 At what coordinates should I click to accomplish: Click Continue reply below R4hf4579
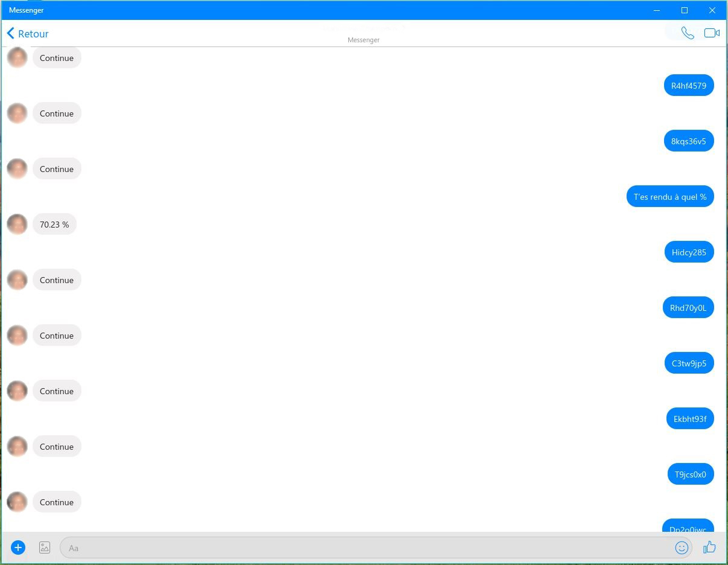(x=57, y=113)
